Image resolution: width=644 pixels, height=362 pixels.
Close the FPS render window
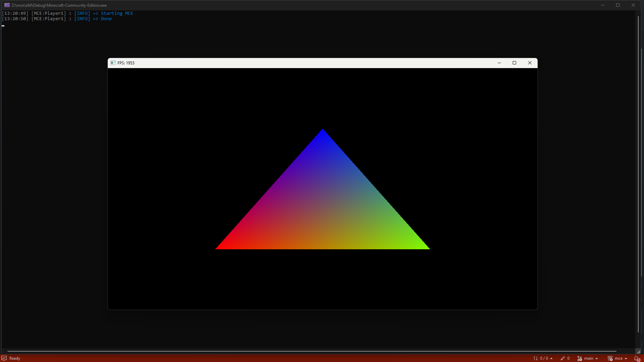coord(530,63)
